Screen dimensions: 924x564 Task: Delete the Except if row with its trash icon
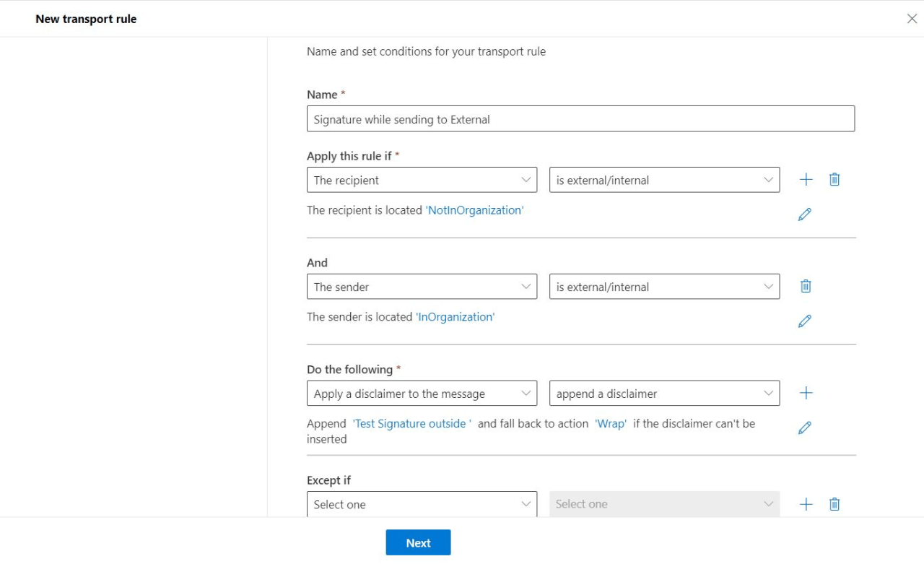834,504
